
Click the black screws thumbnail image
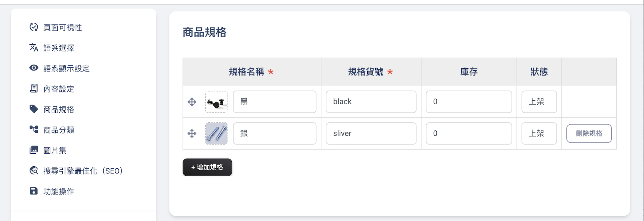[x=216, y=102]
